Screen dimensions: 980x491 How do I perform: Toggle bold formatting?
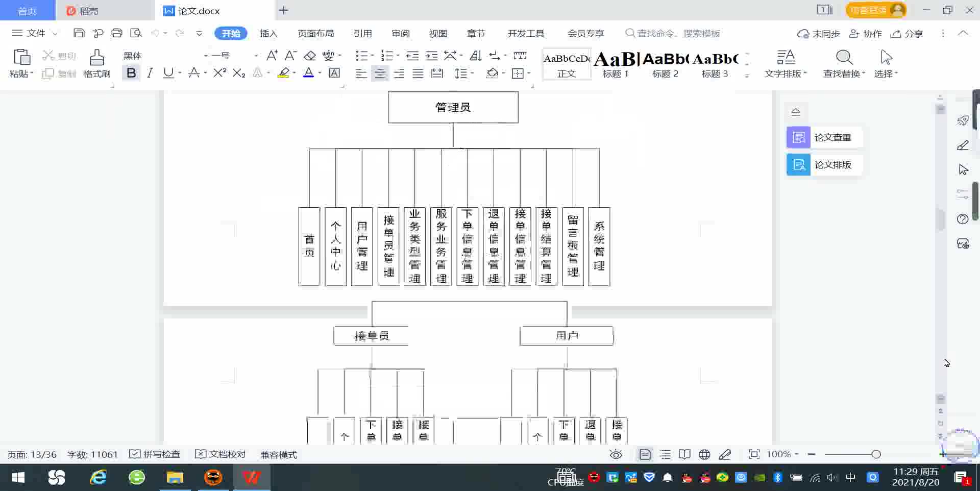point(131,73)
